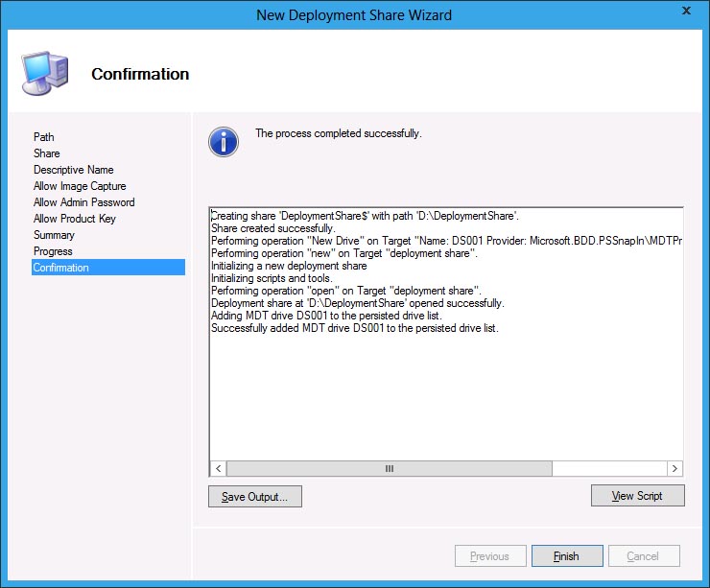Select the Path step in sidebar
This screenshot has width=710, height=588.
44,137
